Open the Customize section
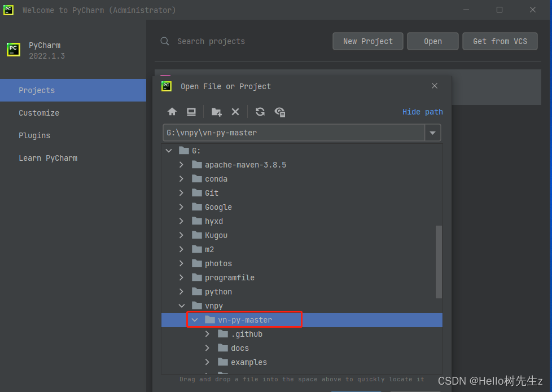 (x=73, y=113)
